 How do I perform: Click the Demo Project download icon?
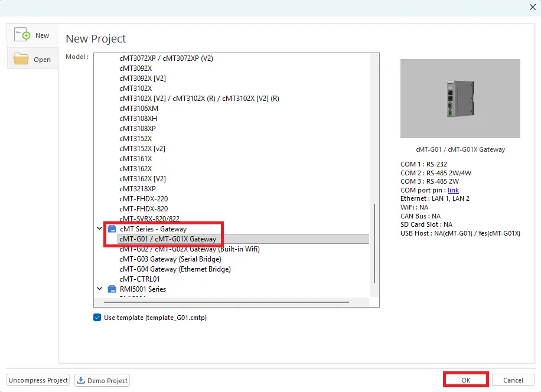pos(81,381)
